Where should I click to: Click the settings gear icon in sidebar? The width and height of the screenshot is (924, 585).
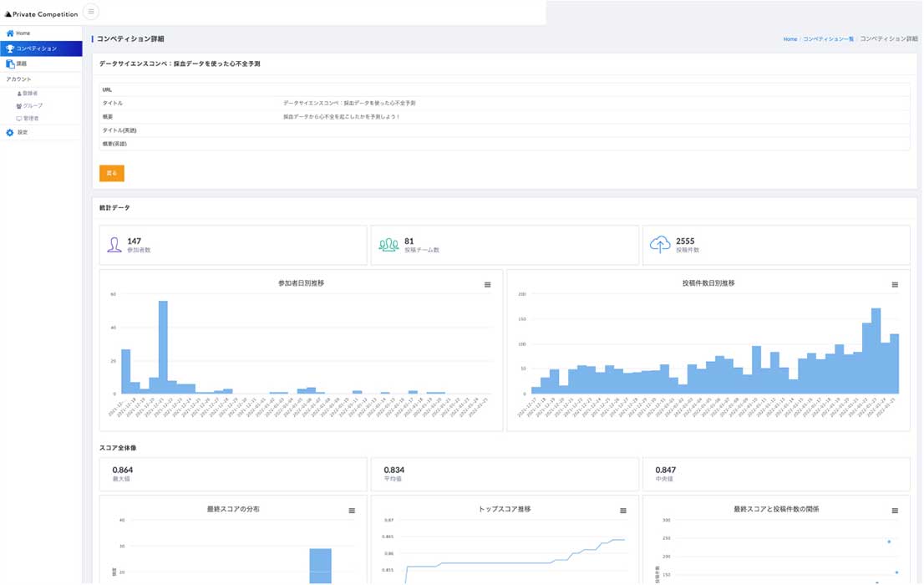click(x=10, y=133)
